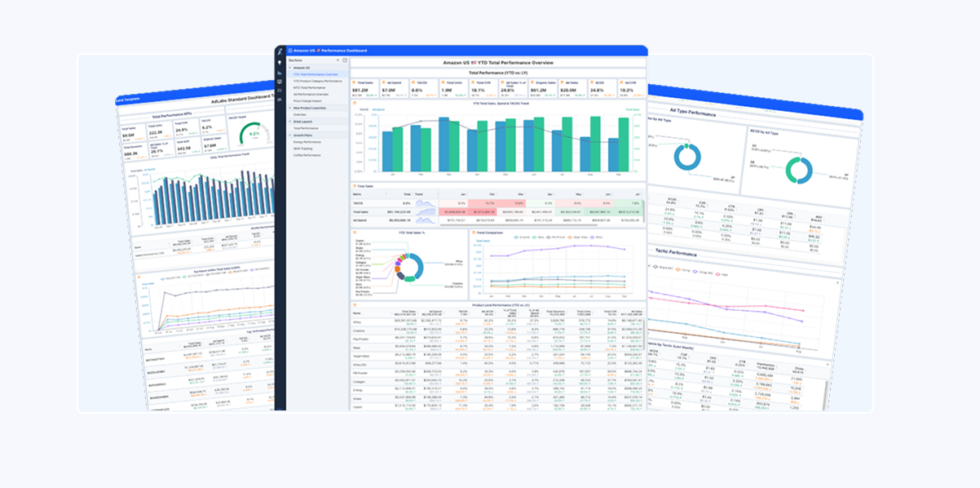This screenshot has height=488, width=980.
Task: Click the Metric column header in the Time Table
Action: click(x=355, y=194)
